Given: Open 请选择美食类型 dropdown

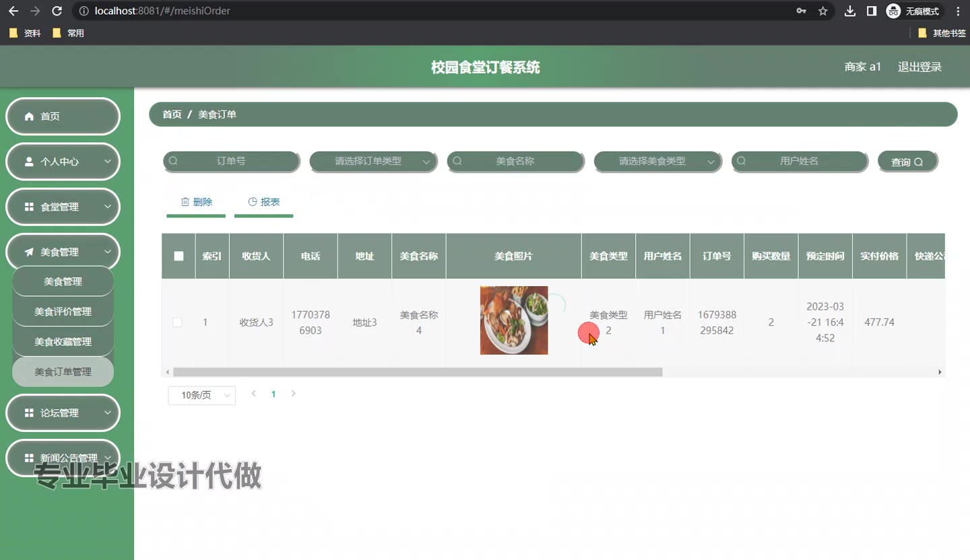Looking at the screenshot, I should (x=657, y=161).
